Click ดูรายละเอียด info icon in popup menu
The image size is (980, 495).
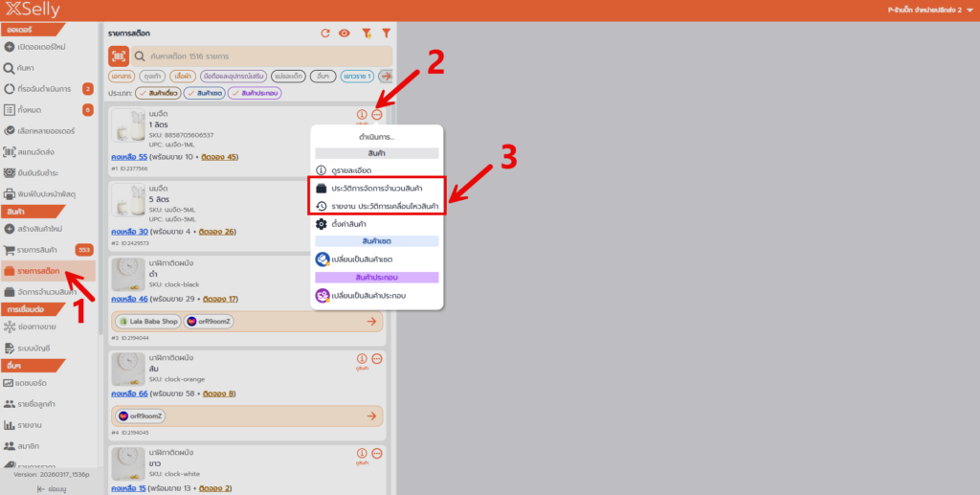pyautogui.click(x=322, y=169)
